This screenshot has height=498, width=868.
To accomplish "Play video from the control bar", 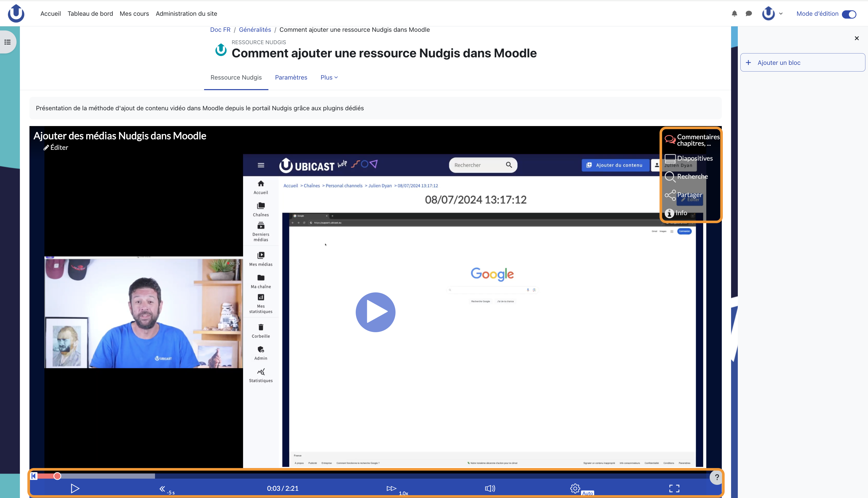I will [75, 488].
